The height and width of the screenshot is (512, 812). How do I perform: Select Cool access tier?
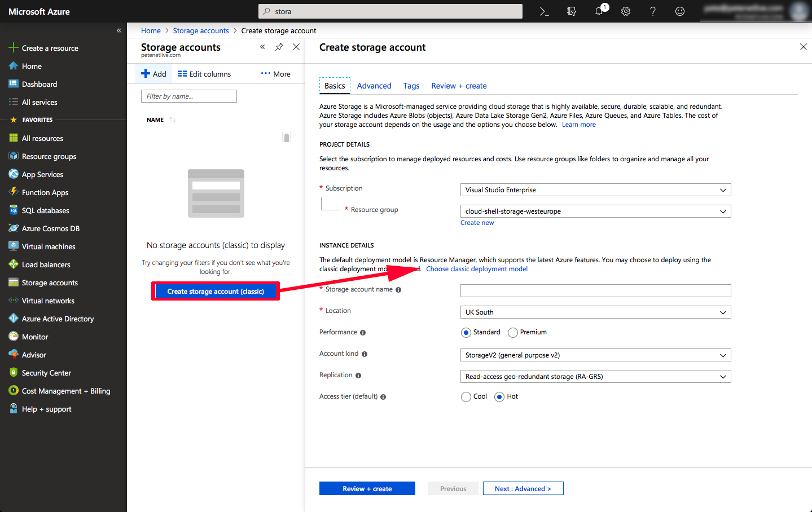(x=466, y=397)
